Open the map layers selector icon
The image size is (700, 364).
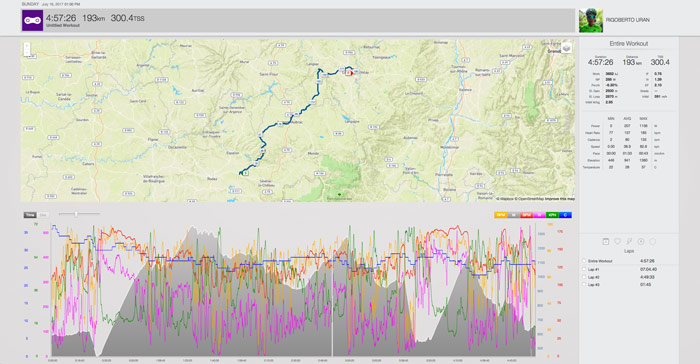pos(566,48)
